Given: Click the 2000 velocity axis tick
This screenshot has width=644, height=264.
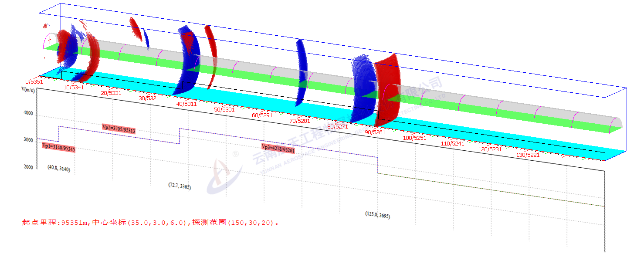Looking at the screenshot, I should pyautogui.click(x=28, y=167).
